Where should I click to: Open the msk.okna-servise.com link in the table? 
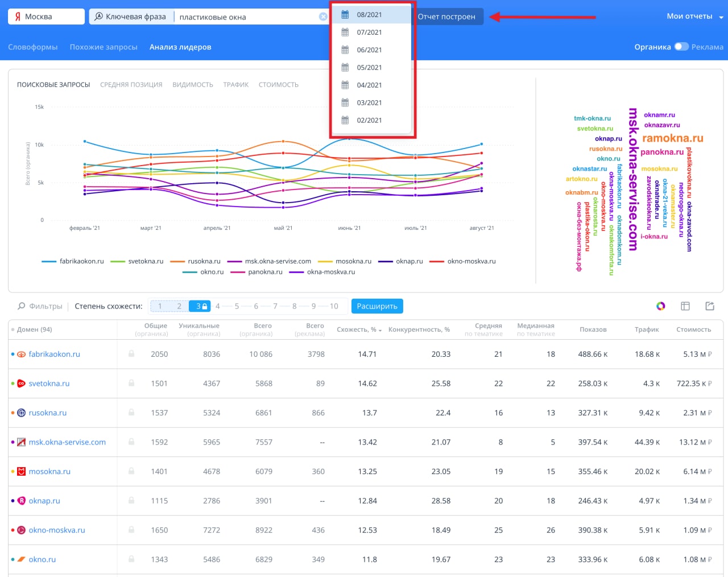pyautogui.click(x=68, y=442)
